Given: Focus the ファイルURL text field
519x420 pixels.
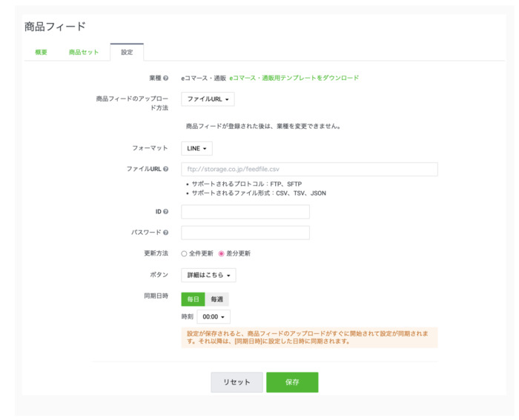Looking at the screenshot, I should 309,170.
